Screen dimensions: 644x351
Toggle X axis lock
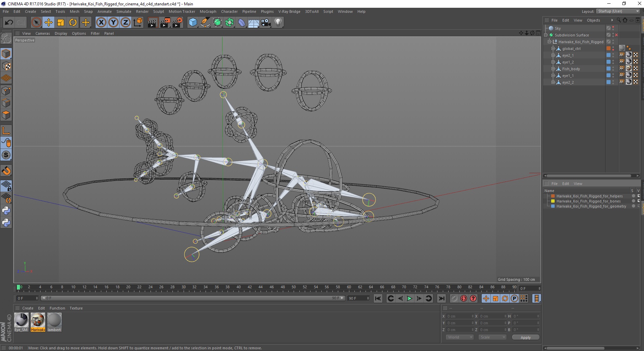pyautogui.click(x=101, y=23)
